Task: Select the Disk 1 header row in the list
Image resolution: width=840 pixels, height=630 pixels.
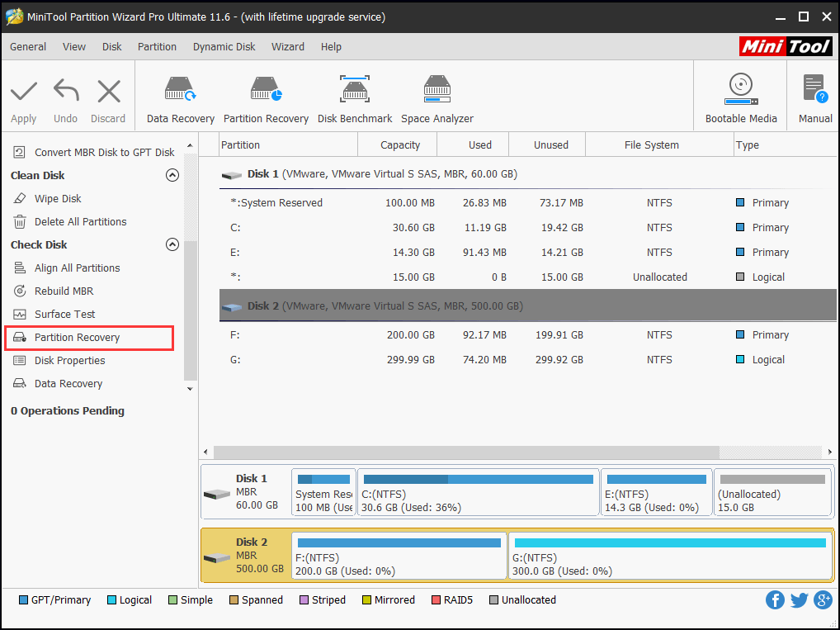Action: pyautogui.click(x=527, y=174)
